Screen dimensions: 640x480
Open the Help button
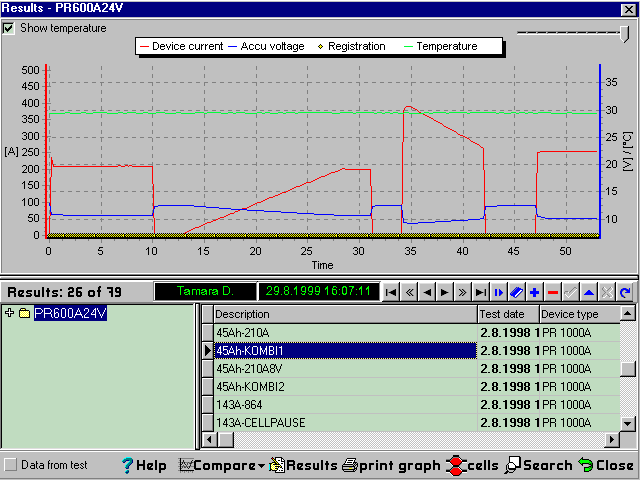point(144,465)
